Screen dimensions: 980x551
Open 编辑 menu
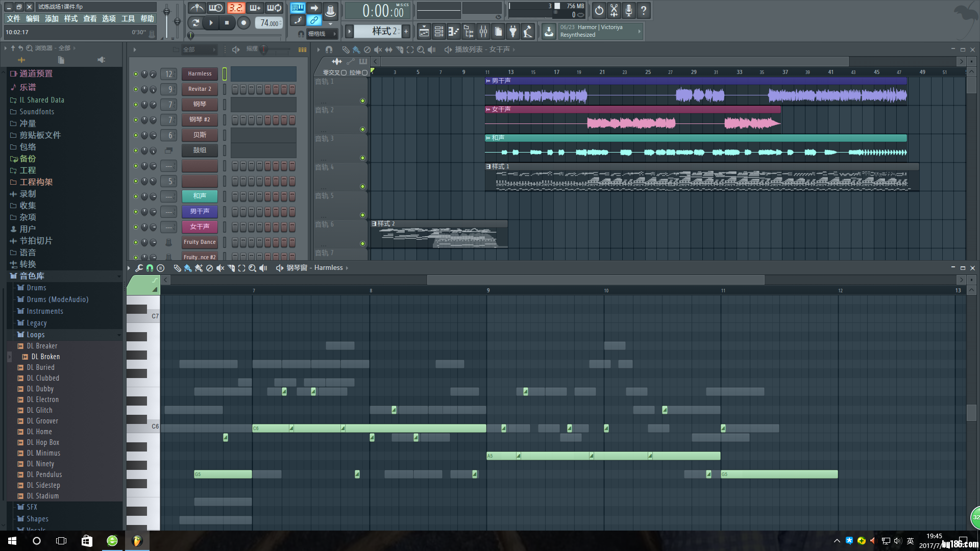pyautogui.click(x=33, y=19)
